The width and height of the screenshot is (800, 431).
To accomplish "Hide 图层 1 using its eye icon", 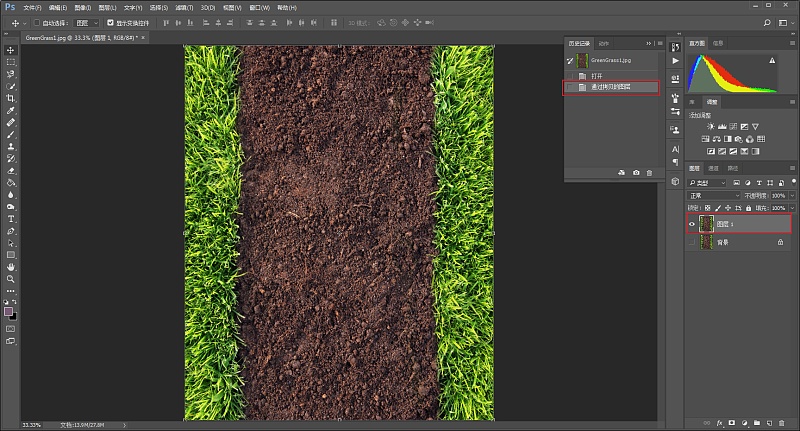I will [x=692, y=225].
